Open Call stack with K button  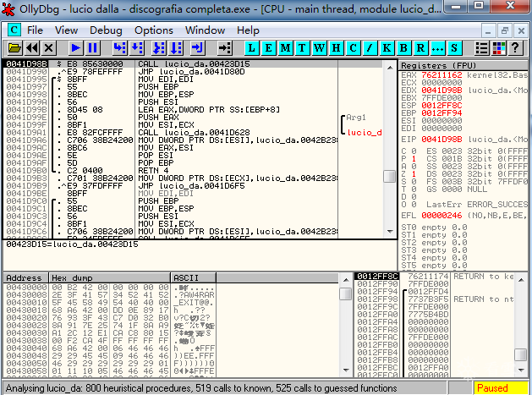point(387,48)
